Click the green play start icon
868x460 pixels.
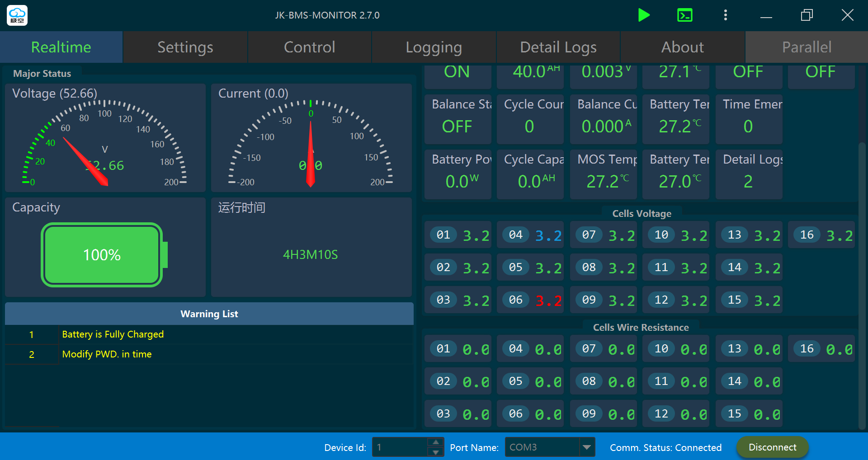[644, 15]
